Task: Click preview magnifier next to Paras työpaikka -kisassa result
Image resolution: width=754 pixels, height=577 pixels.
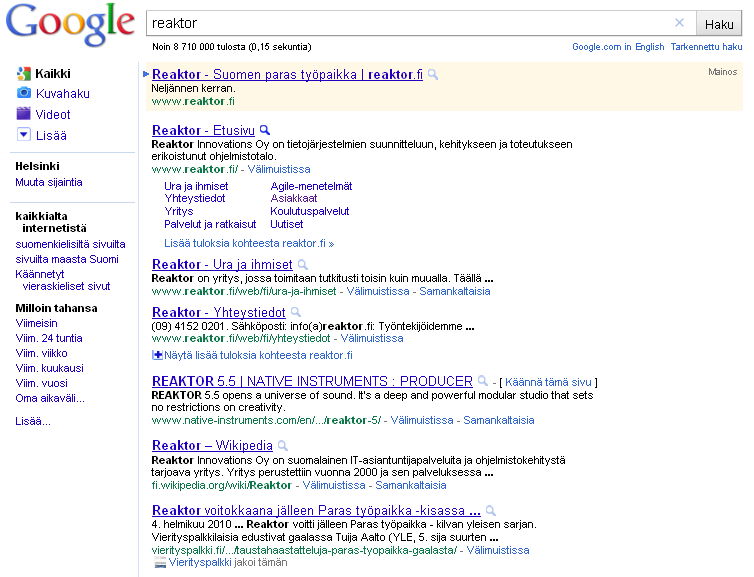Action: coord(490,511)
